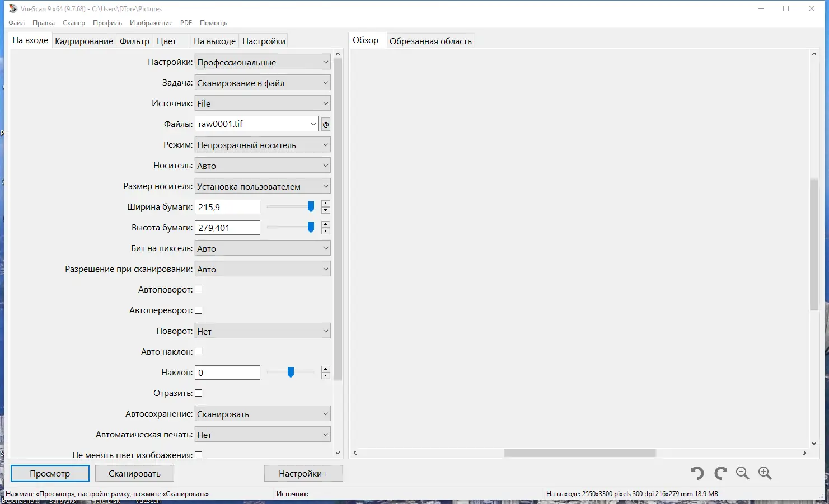This screenshot has width=829, height=504.
Task: Enable the Автоповорот checkbox
Action: [x=198, y=290]
